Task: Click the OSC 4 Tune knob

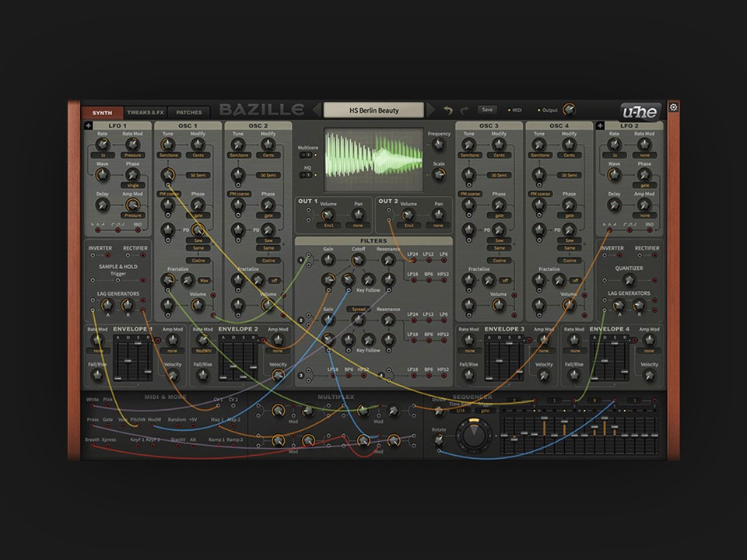Action: point(538,145)
